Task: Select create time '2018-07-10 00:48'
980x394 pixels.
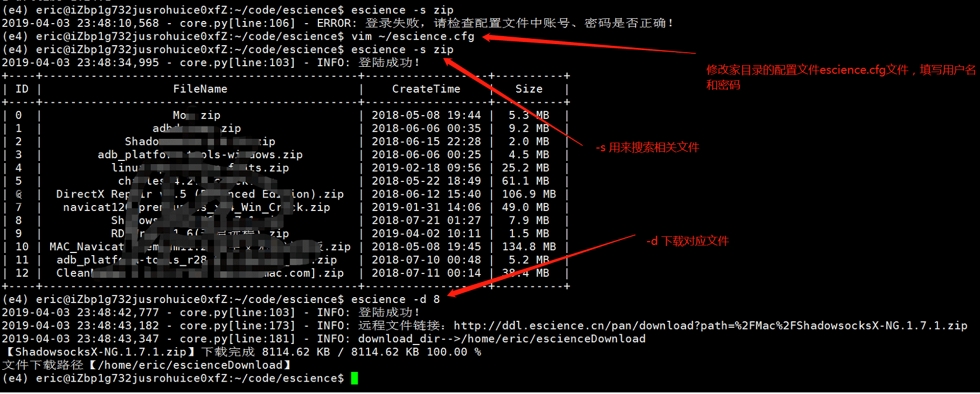Action: [426, 260]
